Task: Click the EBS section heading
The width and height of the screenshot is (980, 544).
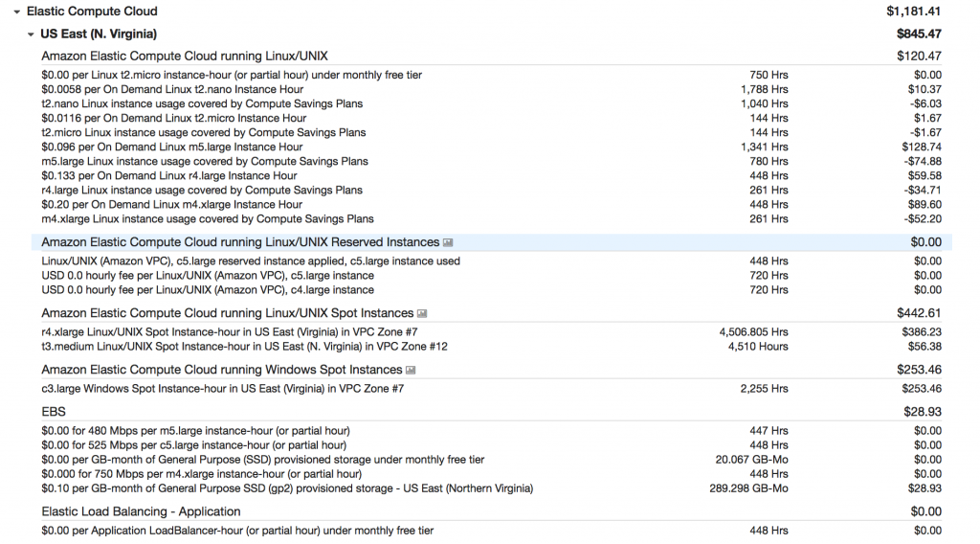Action: 54,411
